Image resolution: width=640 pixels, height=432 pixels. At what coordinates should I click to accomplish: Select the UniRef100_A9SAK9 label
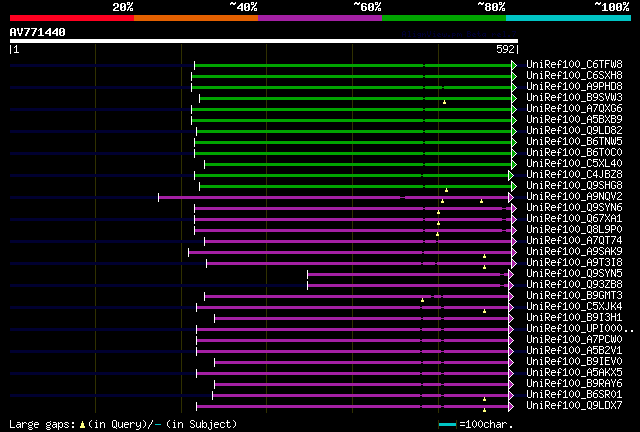click(x=574, y=252)
